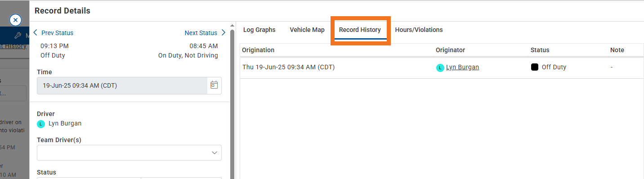The image size is (644, 179).
Task: Expand the Team Driver(s) dropdown
Action: click(x=215, y=153)
